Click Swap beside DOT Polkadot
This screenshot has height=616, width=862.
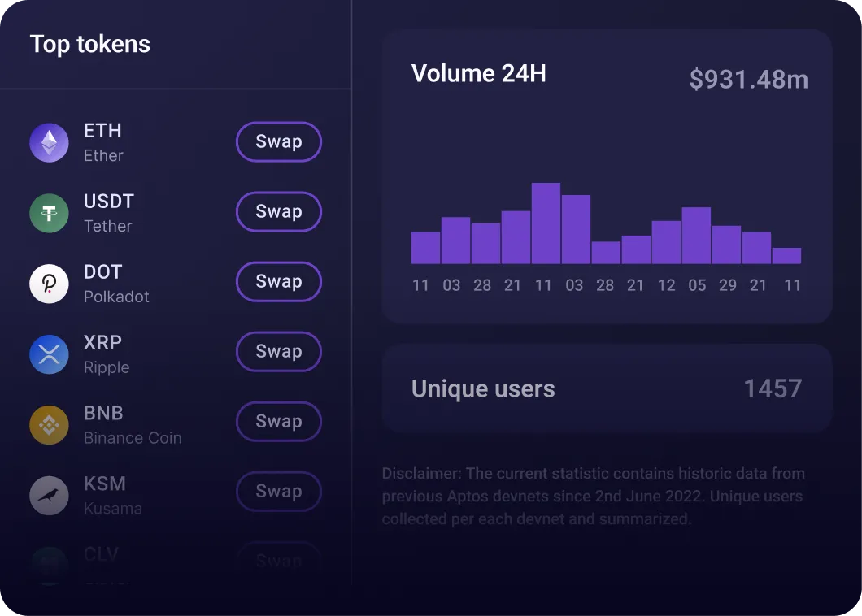pyautogui.click(x=279, y=281)
